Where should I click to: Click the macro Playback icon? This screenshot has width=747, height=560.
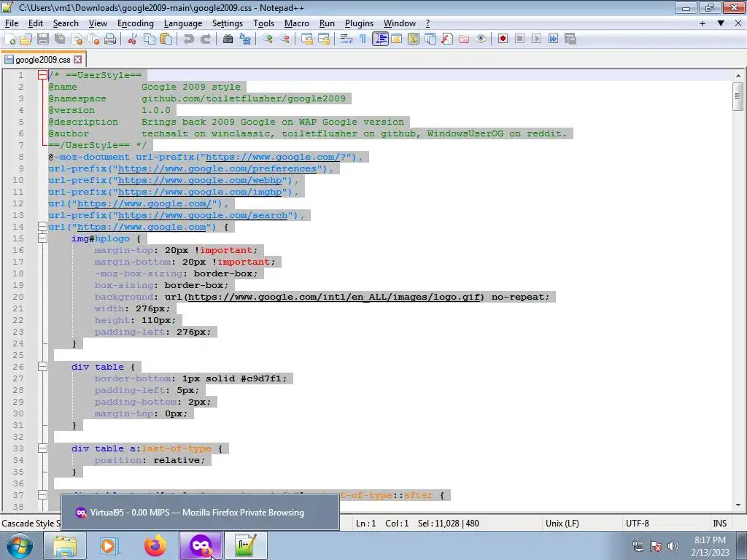tap(537, 39)
